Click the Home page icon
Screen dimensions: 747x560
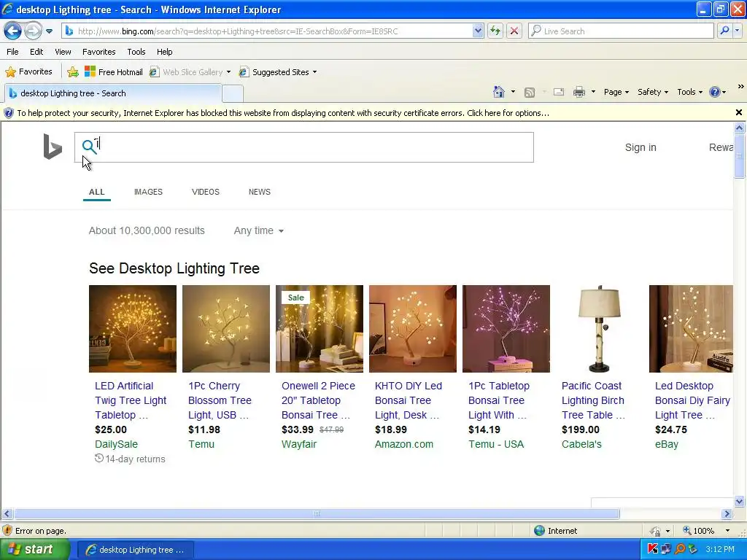click(x=498, y=92)
